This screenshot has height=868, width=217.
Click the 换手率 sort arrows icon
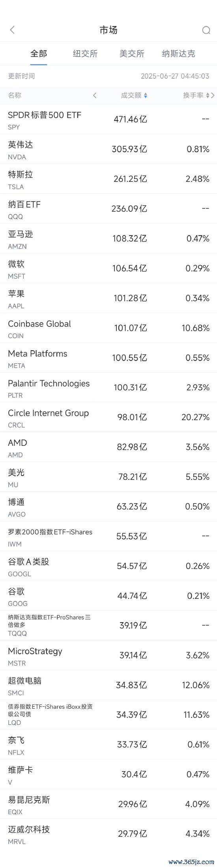point(208,95)
